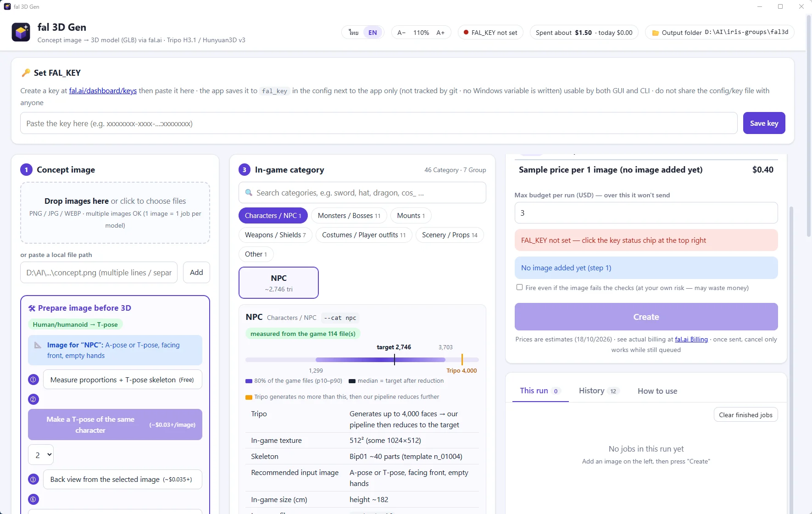Switch language to EN
Image resolution: width=812 pixels, height=514 pixels.
373,32
